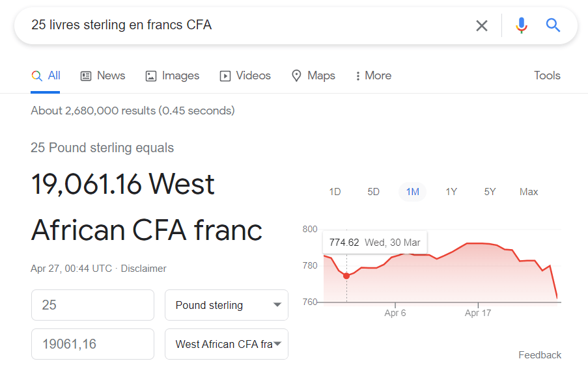Open the News results tab
The image size is (588, 372).
103,75
